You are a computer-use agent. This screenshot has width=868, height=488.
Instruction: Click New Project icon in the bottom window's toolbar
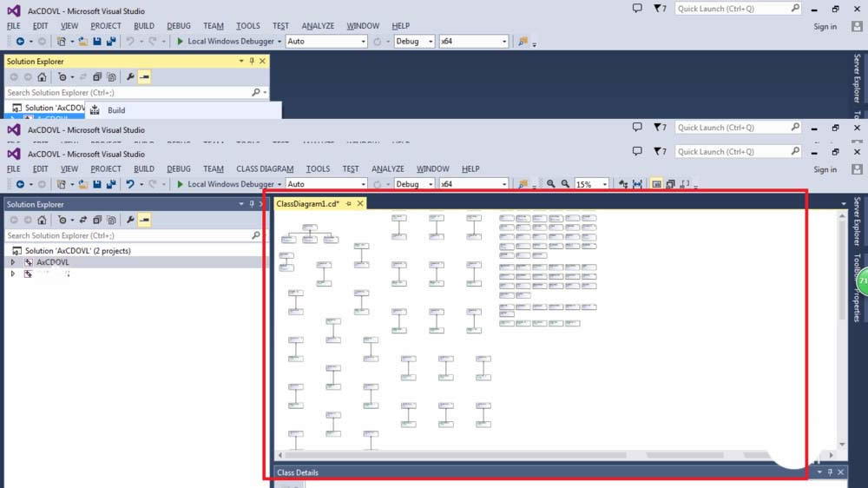coord(62,184)
